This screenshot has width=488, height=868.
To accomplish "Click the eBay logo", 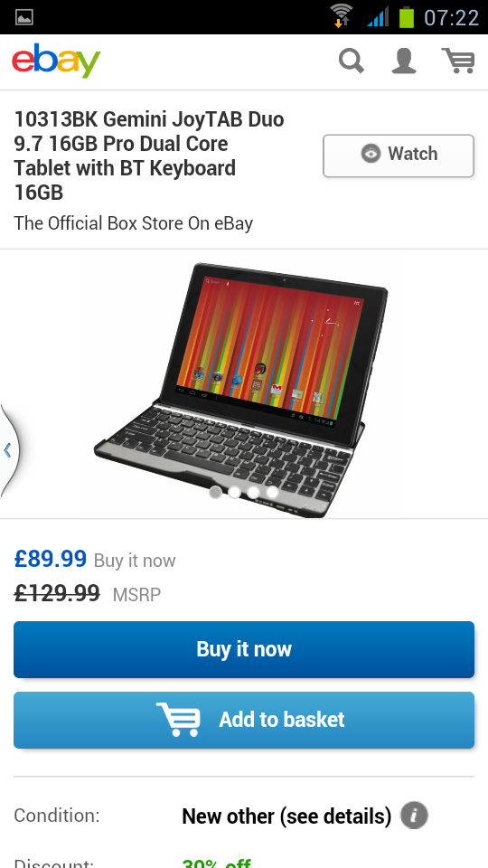I will 56,61.
